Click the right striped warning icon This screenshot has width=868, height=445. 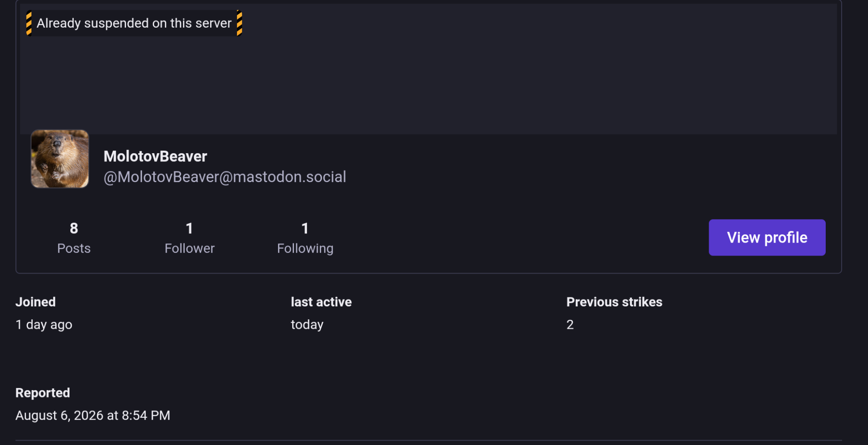click(x=240, y=23)
